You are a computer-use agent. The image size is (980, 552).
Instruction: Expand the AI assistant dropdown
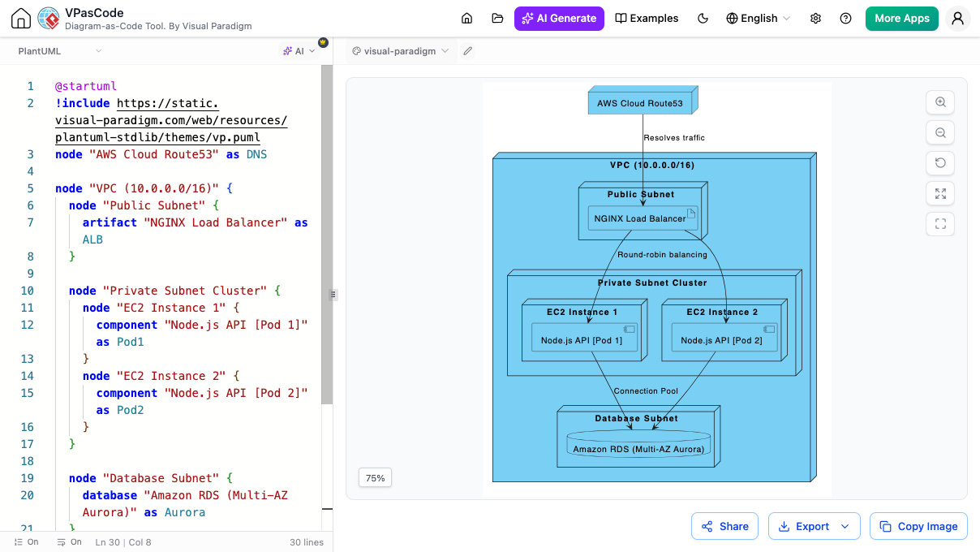pos(299,51)
